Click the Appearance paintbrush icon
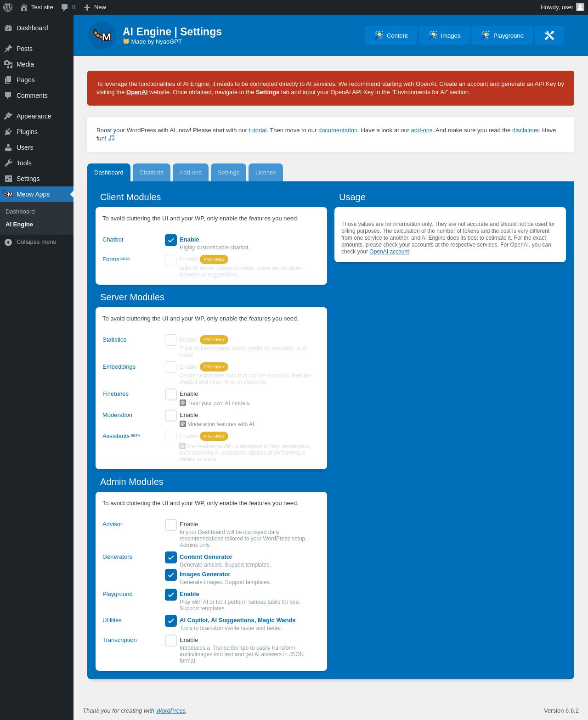Screen dimensions: 588x720 tap(8, 116)
